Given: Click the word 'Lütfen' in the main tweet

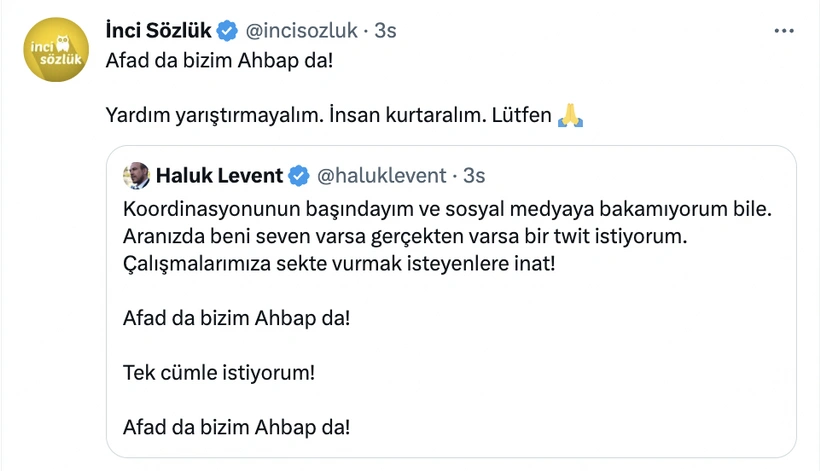Looking at the screenshot, I should pos(522,116).
